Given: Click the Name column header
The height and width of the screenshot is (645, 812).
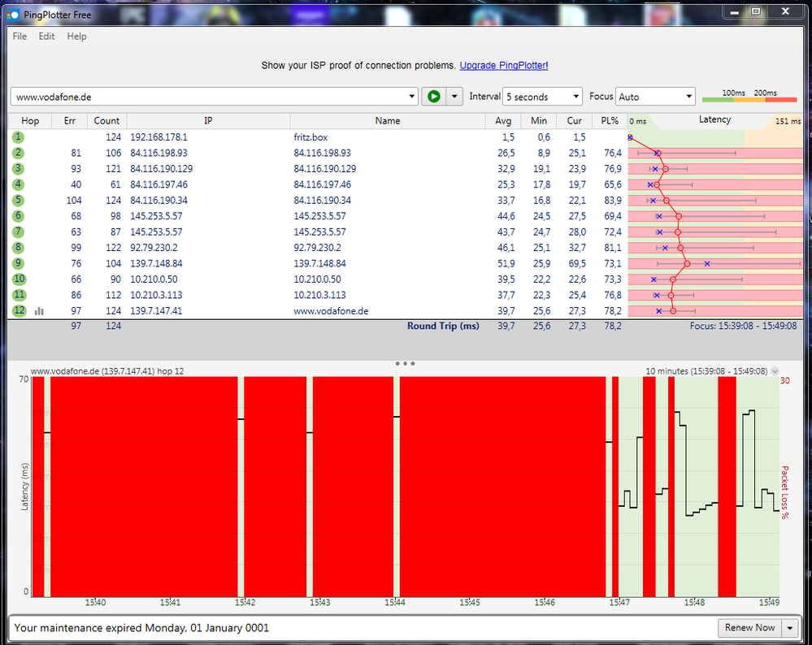Looking at the screenshot, I should (388, 120).
